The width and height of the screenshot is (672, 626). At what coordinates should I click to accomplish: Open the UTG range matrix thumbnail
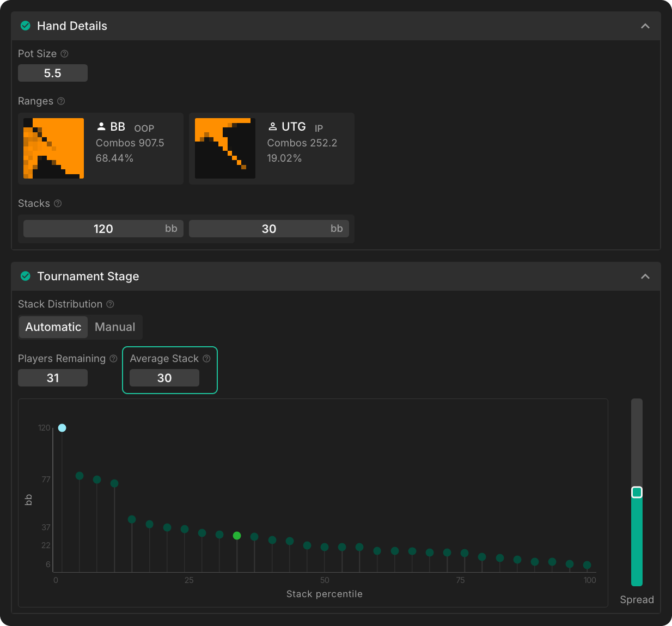[225, 149]
